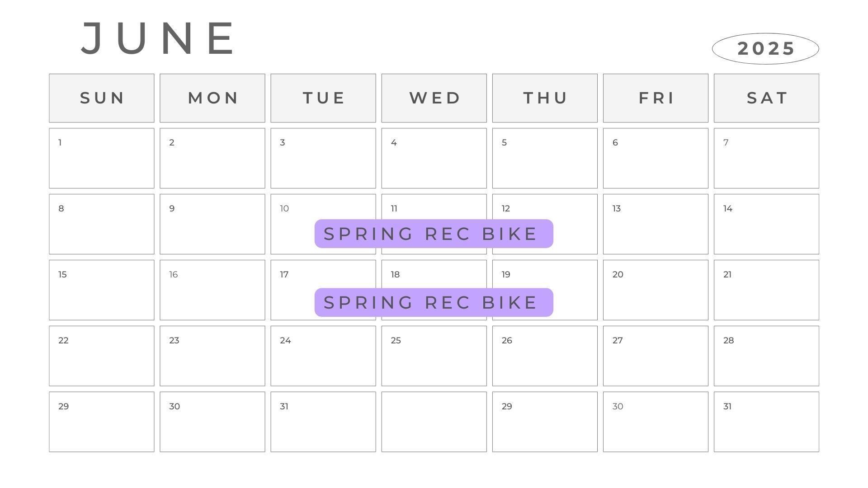
Task: Click the Spring Rec Bike event on June 11
Action: click(x=434, y=234)
